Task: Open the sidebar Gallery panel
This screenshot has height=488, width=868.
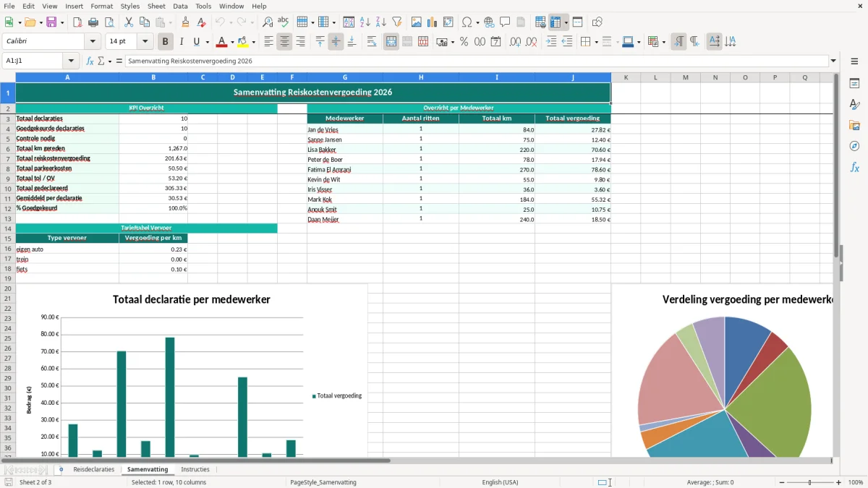Action: (x=854, y=126)
